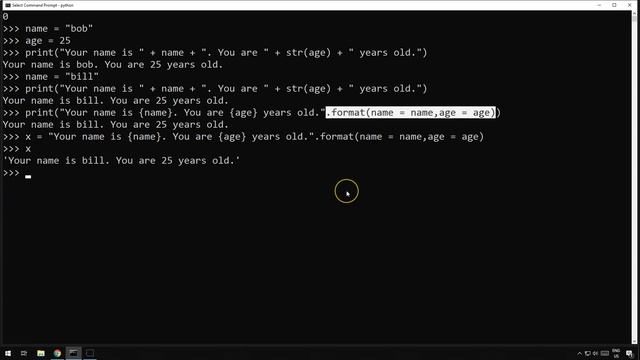640x360 pixels.
Task: Open the Action Center notifications icon
Action: (x=629, y=353)
